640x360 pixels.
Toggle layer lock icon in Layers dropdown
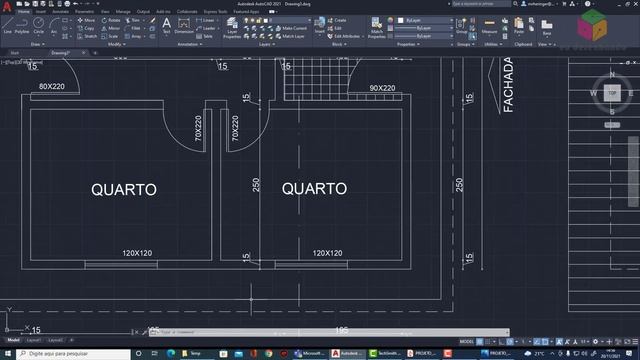click(259, 20)
